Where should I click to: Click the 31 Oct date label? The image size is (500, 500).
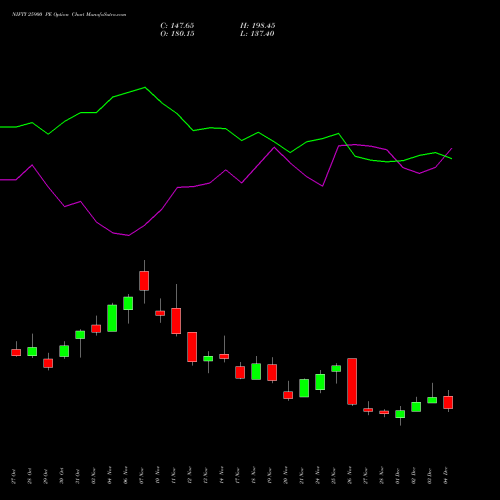click(x=78, y=476)
